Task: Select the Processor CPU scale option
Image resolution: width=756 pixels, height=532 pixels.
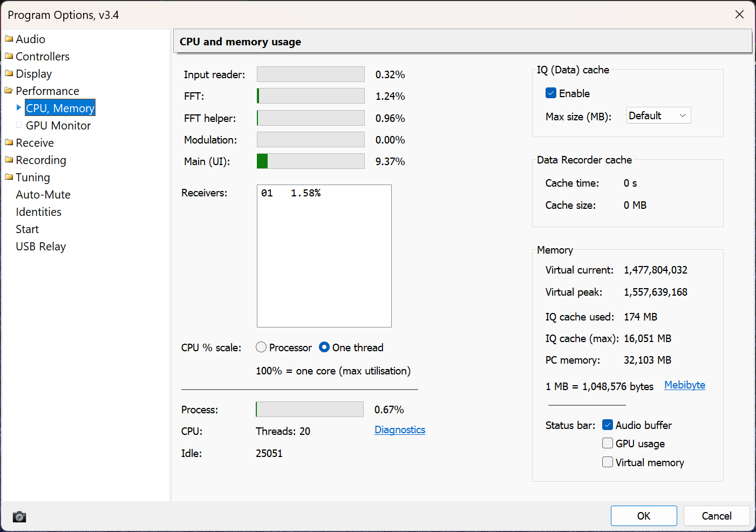Action: [262, 347]
